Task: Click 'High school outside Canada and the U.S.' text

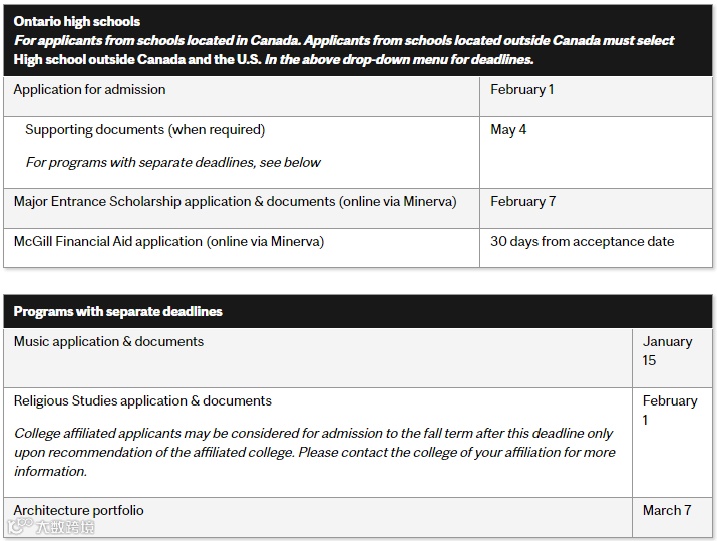Action: click(x=137, y=59)
